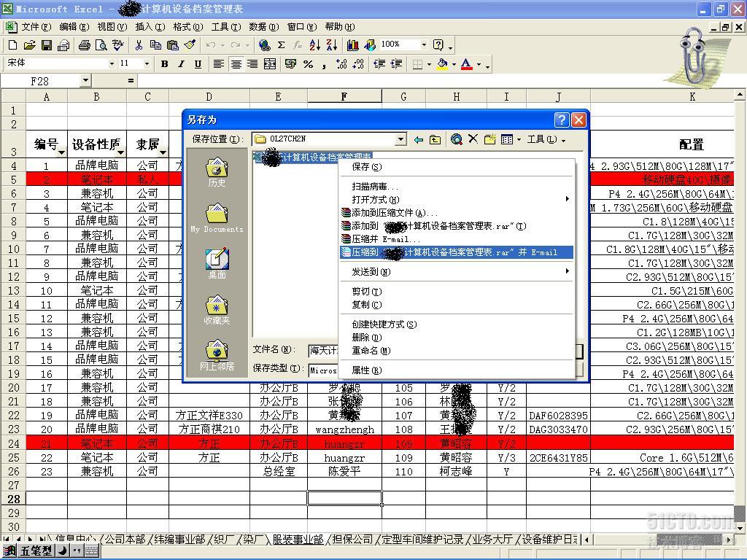Click the Paste Function fx icon
Screen dimensions: 747x560
(x=298, y=45)
